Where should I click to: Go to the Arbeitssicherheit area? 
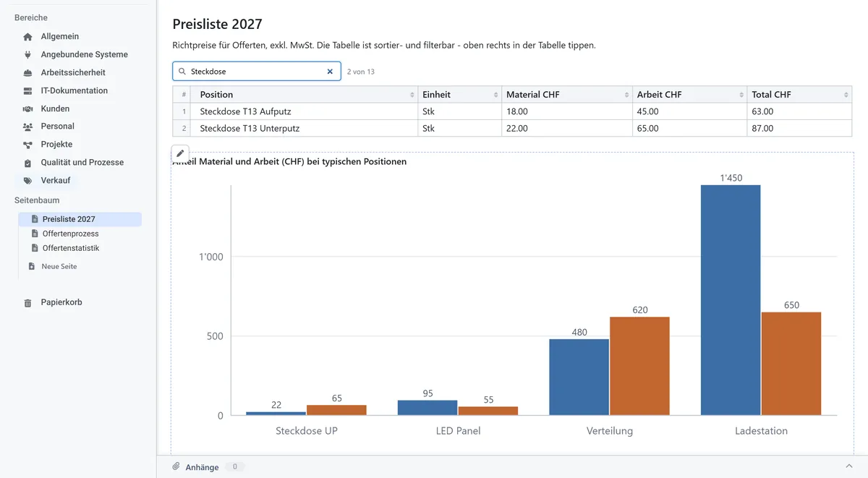(73, 73)
